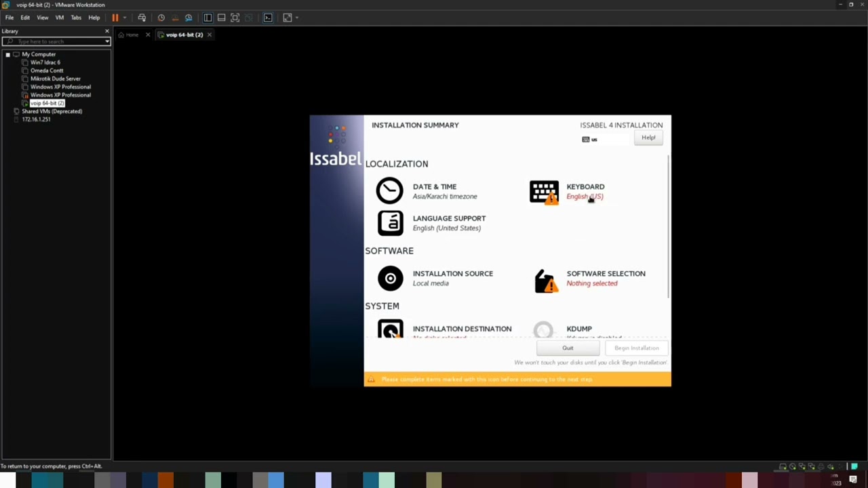
Task: Open the Language Support icon
Action: coord(390,223)
